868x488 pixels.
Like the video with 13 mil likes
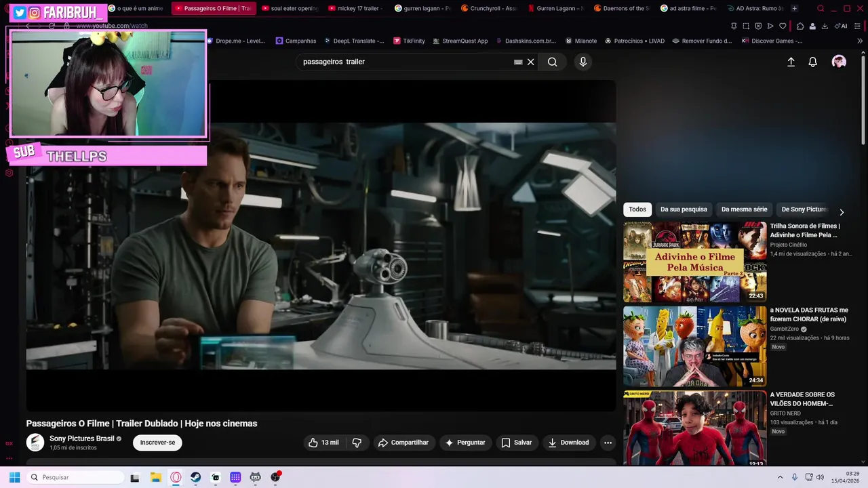click(323, 443)
